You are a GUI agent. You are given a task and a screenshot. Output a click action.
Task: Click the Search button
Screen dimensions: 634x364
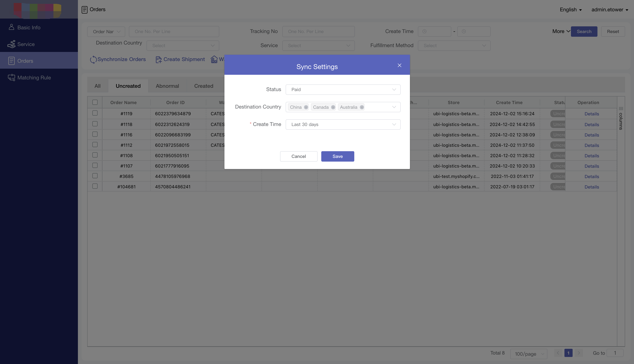[x=584, y=32]
